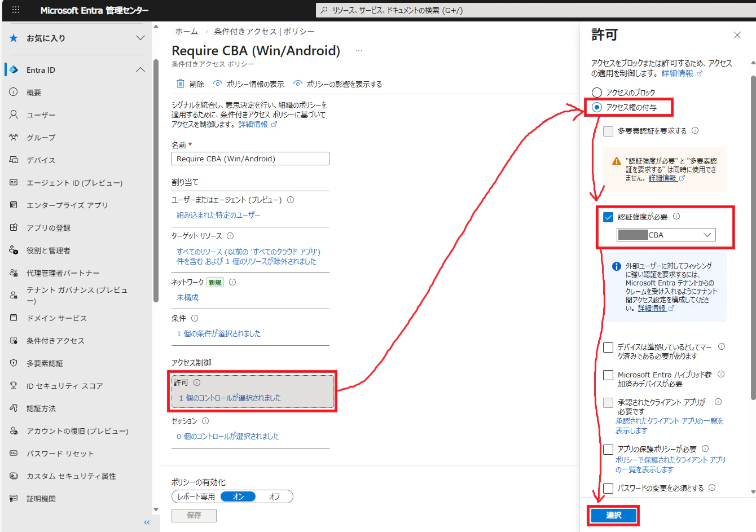Image resolution: width=756 pixels, height=532 pixels.
Task: Click the ユーザー person icon
Action: click(14, 115)
